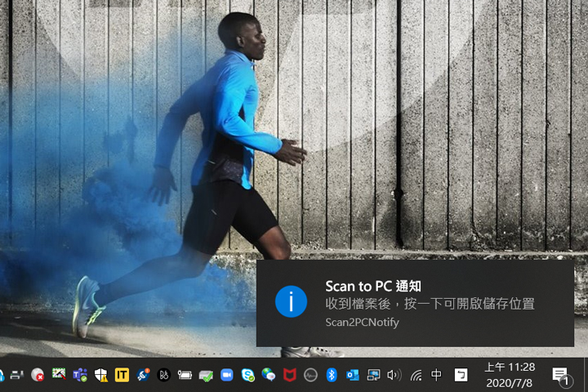Open the 上午 11:28 clock and calendar
The height and width of the screenshot is (392, 588).
[x=510, y=375]
